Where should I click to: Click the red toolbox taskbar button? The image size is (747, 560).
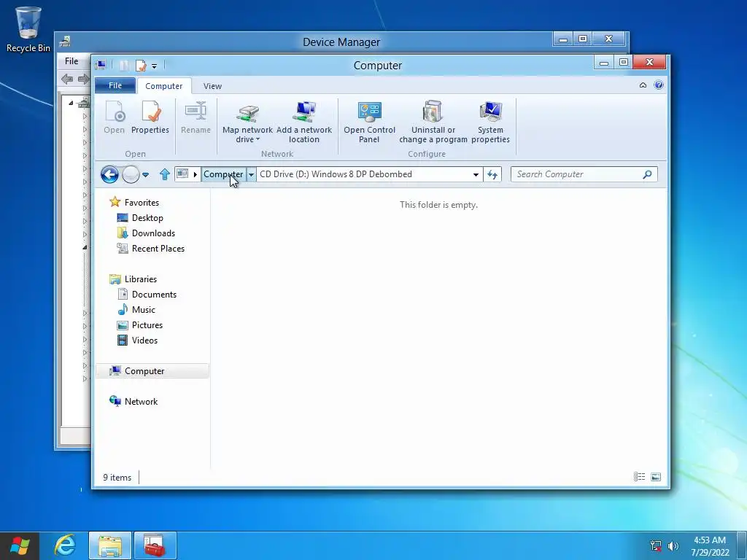click(x=155, y=545)
